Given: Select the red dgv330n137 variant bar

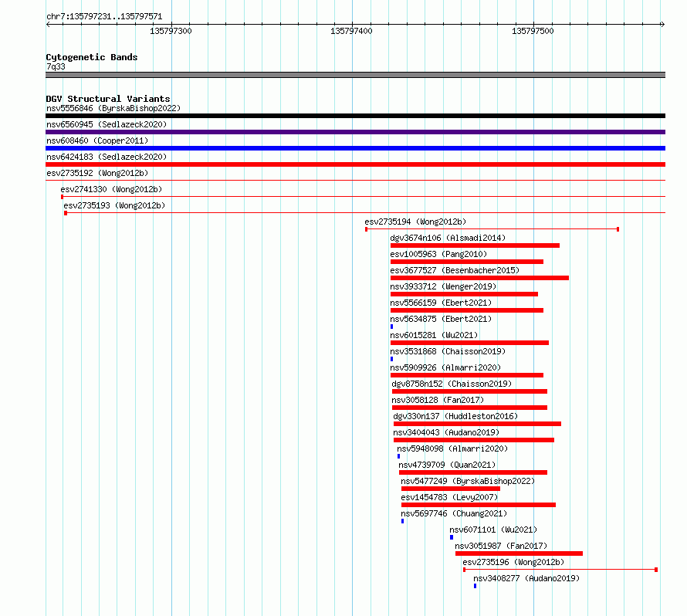Looking at the screenshot, I should pyautogui.click(x=477, y=424).
